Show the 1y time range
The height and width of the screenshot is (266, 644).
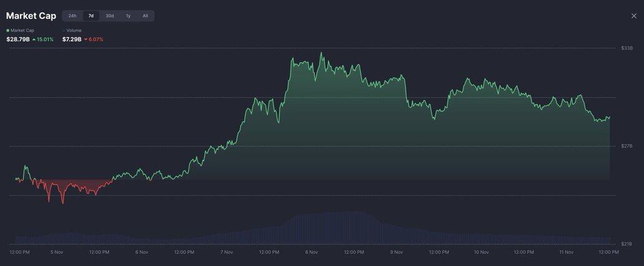129,16
